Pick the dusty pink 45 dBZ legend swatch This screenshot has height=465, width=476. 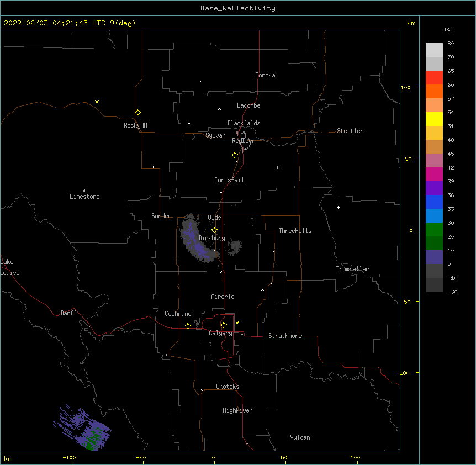pos(434,161)
